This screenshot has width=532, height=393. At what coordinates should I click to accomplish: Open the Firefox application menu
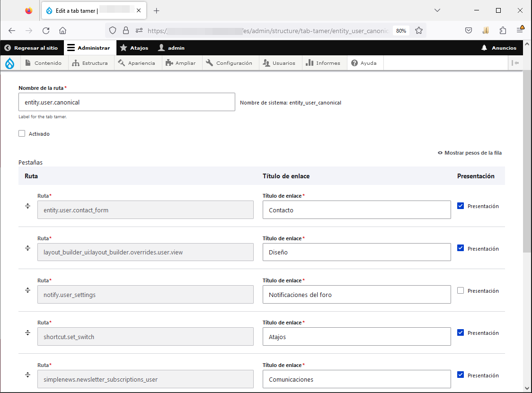520,29
